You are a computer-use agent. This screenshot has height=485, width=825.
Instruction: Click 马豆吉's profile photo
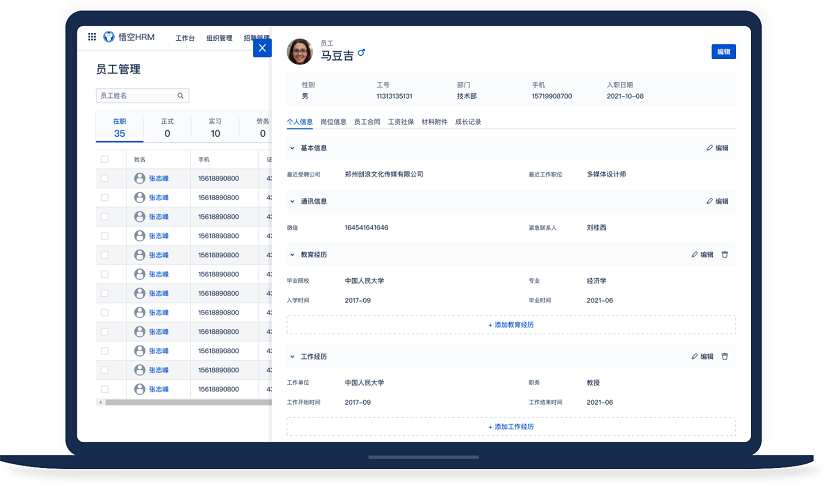[300, 52]
